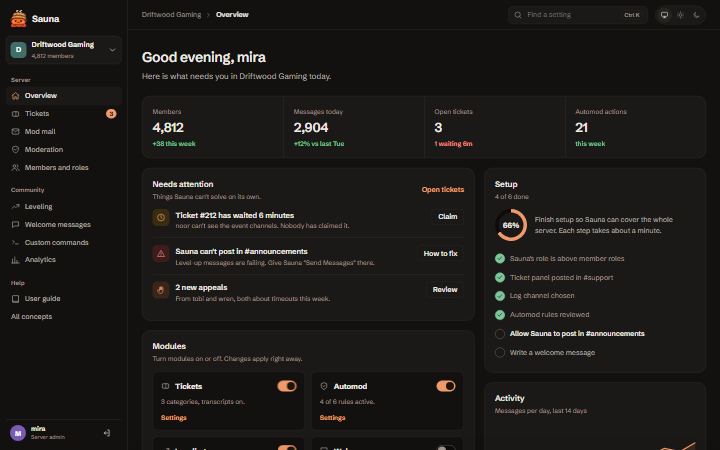Click the Overview home icon in sidebar
This screenshot has height=450, width=720.
pos(15,96)
